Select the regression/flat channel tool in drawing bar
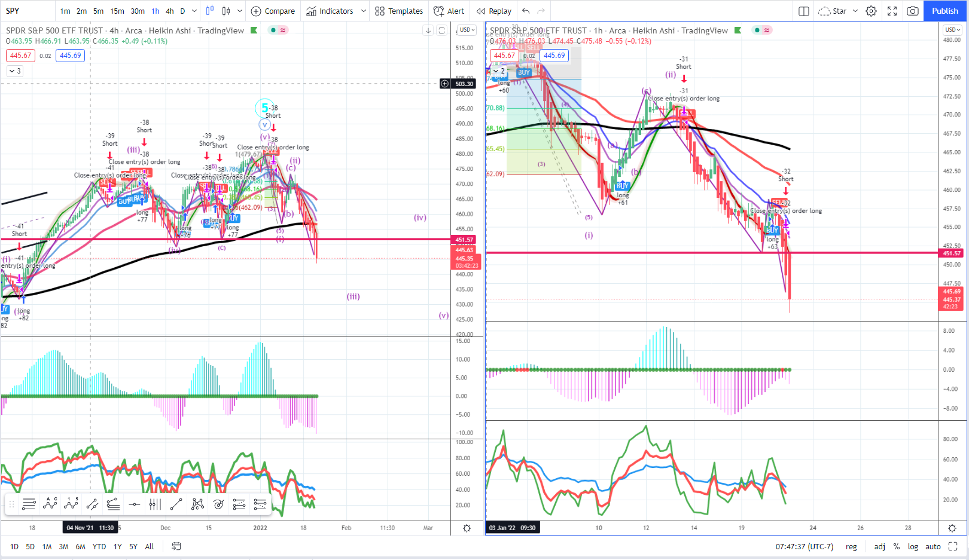Viewport: 969px width, 560px height. click(113, 504)
